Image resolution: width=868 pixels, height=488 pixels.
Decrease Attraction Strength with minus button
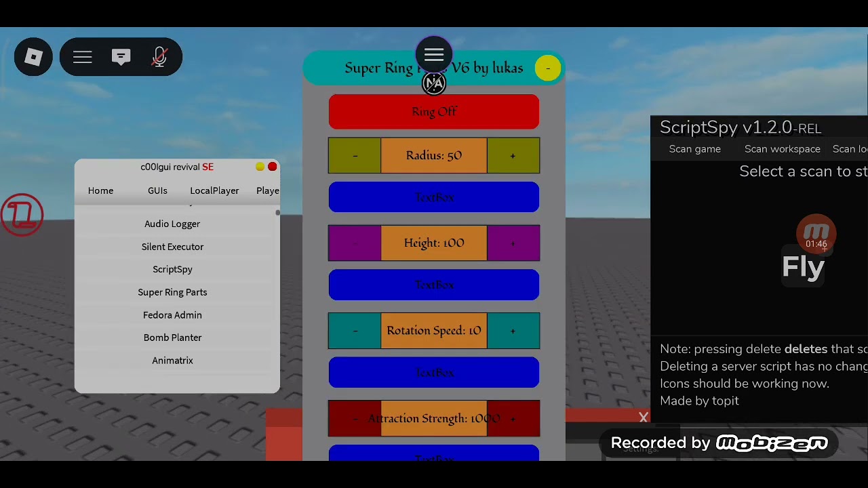click(x=355, y=419)
